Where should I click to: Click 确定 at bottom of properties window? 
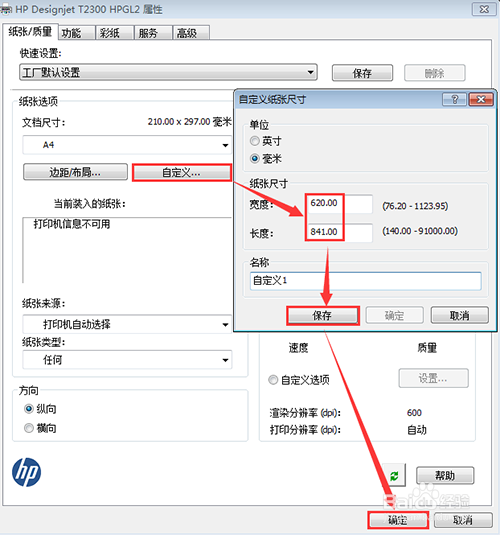coord(398,520)
